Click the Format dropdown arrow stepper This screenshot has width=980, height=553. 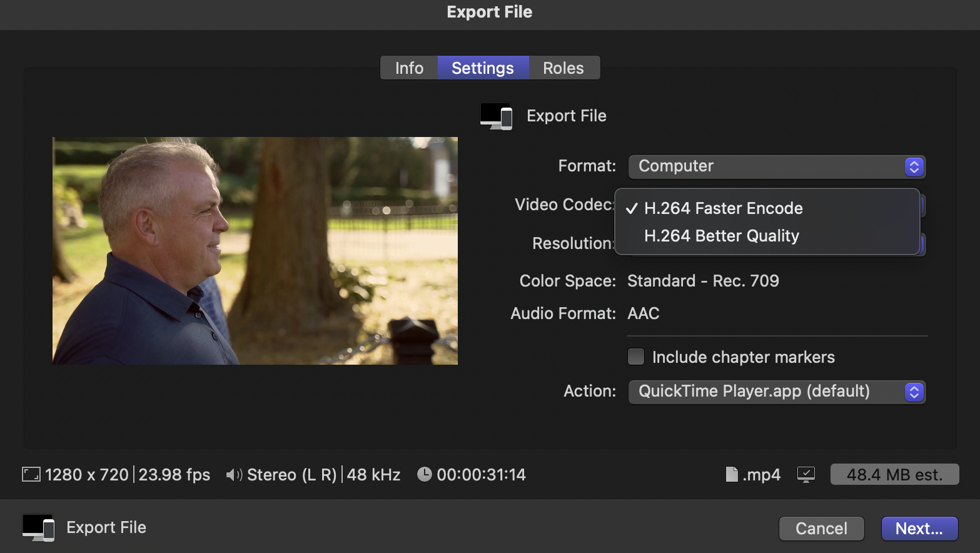click(914, 166)
